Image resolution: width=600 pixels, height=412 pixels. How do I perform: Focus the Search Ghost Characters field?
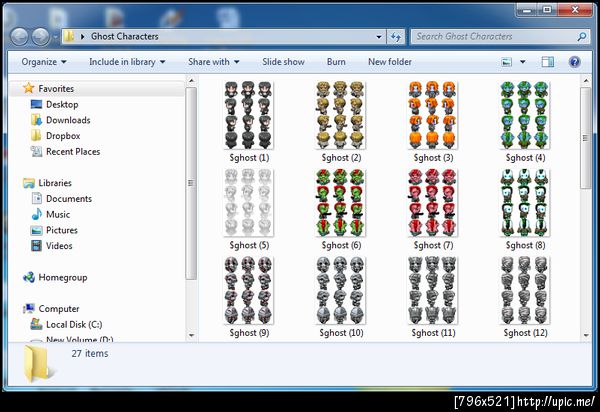point(494,37)
